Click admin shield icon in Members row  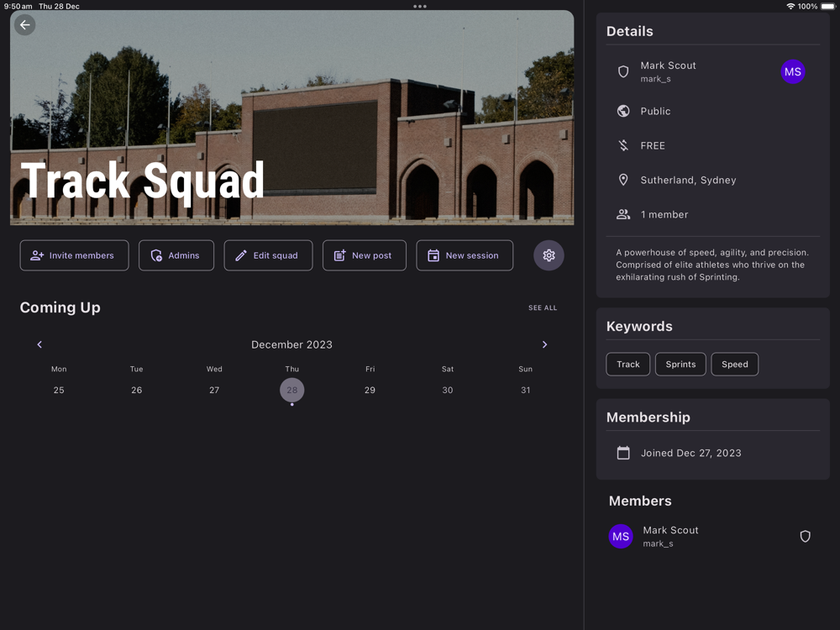point(806,536)
